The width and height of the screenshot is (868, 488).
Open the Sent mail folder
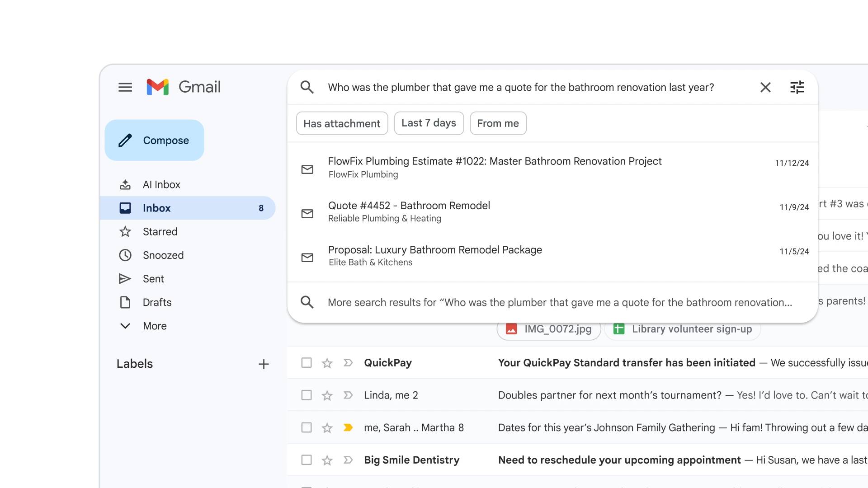click(x=153, y=279)
